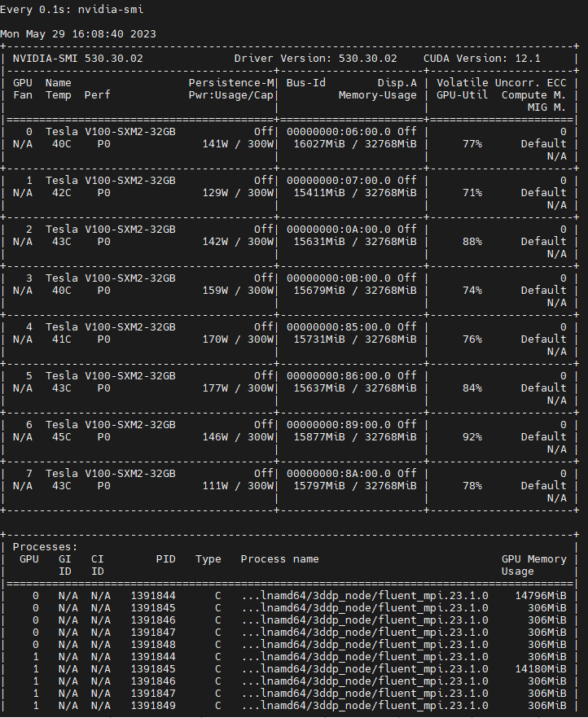Click bus id '00000000:0A:00.0'
This screenshot has width=588, height=718.
click(x=339, y=230)
